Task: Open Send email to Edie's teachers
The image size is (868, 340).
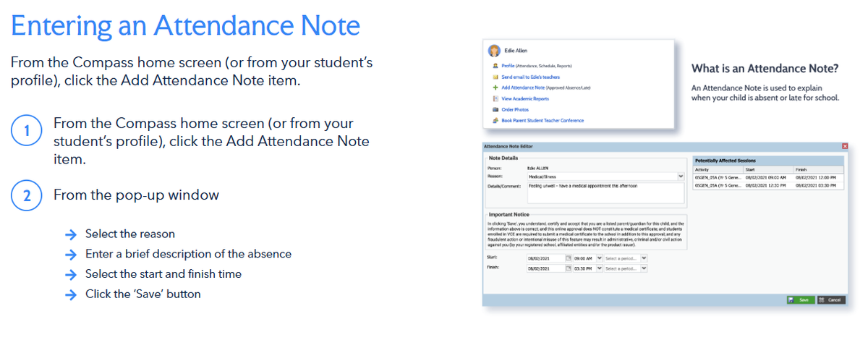Action: point(531,77)
